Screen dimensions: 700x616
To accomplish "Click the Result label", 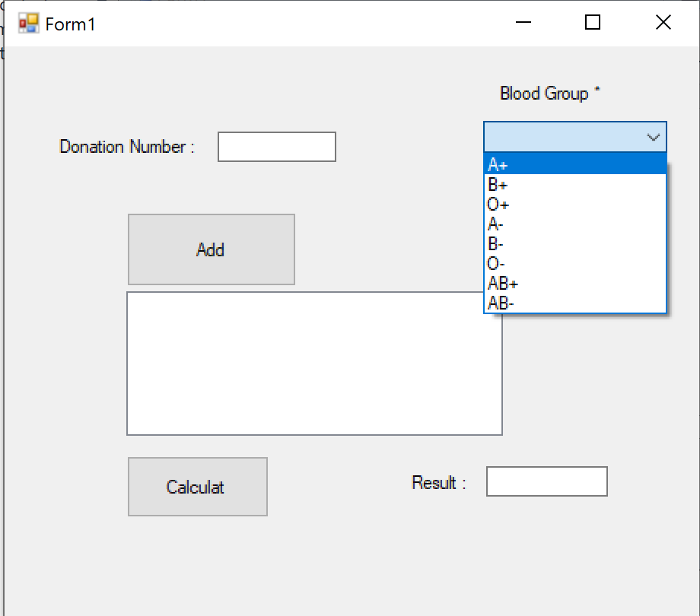I will point(437,482).
